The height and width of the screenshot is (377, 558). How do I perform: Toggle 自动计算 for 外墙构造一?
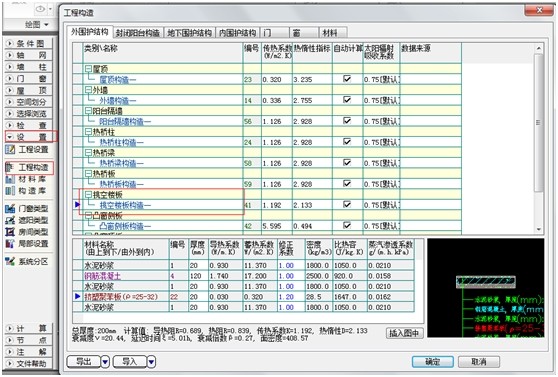[347, 100]
